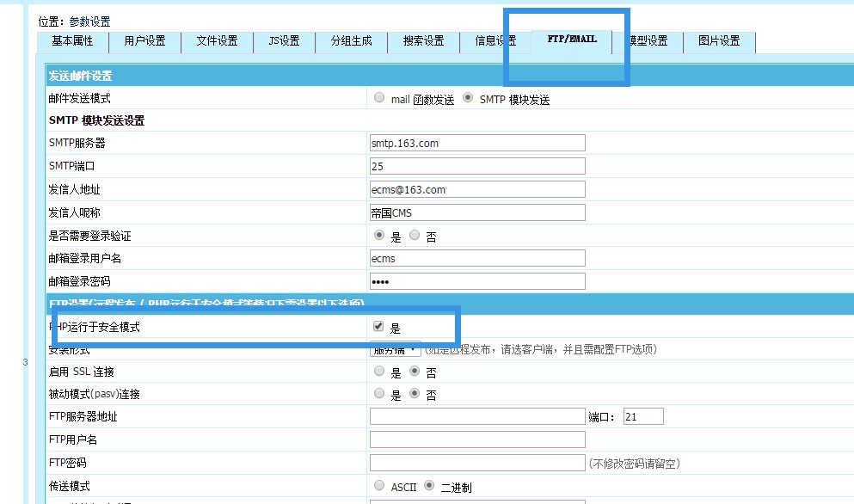Click the SMTP服务器 input showing smtp.163.com
854x504 pixels.
click(x=476, y=143)
